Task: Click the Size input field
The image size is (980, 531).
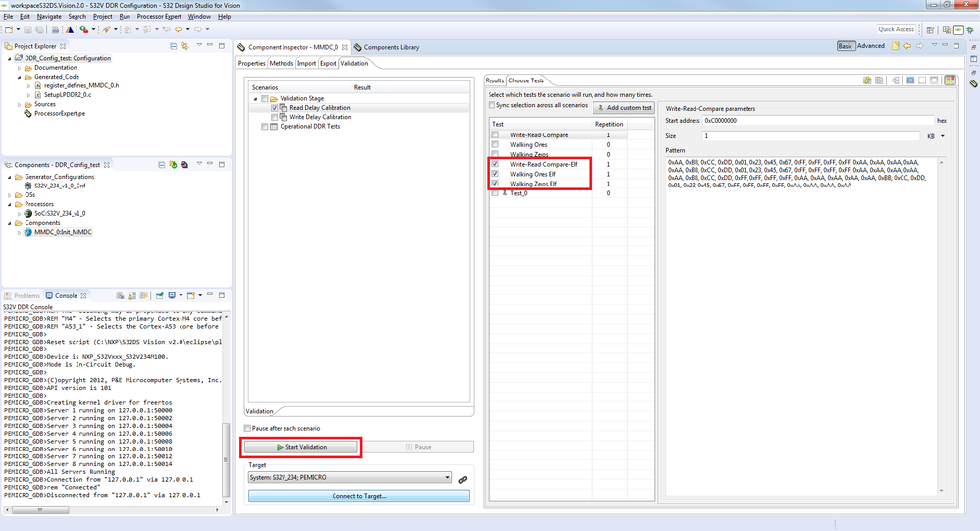Action: point(810,136)
